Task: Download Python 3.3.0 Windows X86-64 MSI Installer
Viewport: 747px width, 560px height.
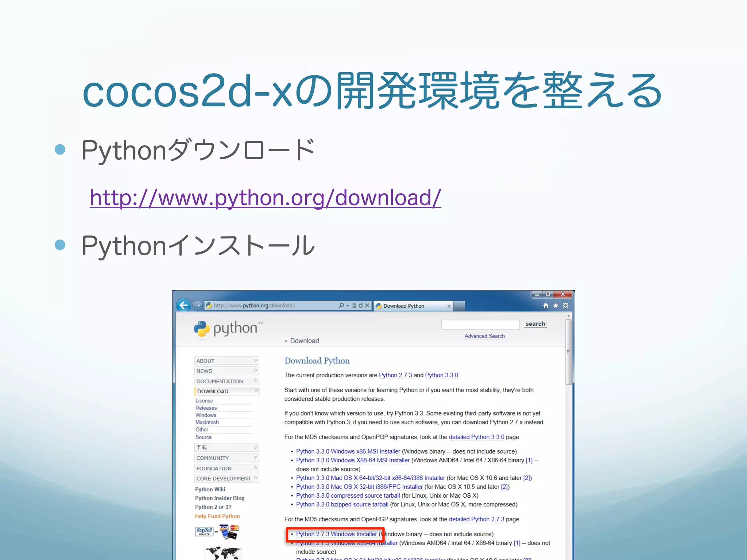Action: 353,460
